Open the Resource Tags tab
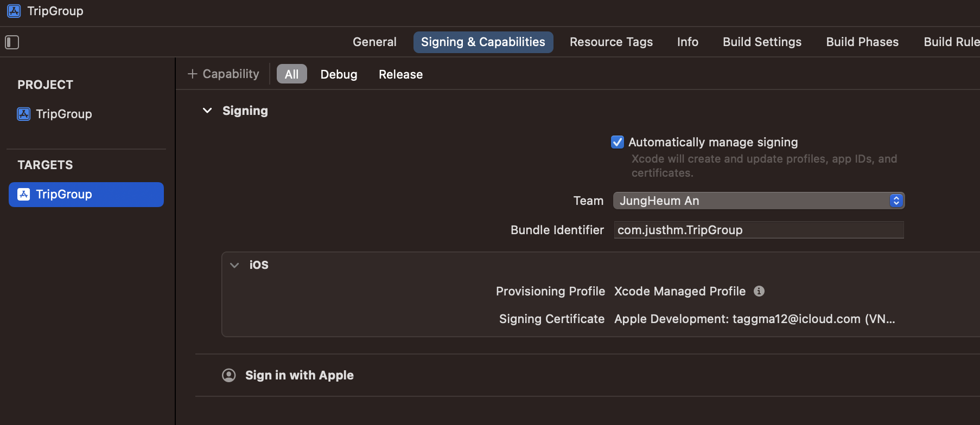Image resolution: width=980 pixels, height=425 pixels. (x=611, y=42)
